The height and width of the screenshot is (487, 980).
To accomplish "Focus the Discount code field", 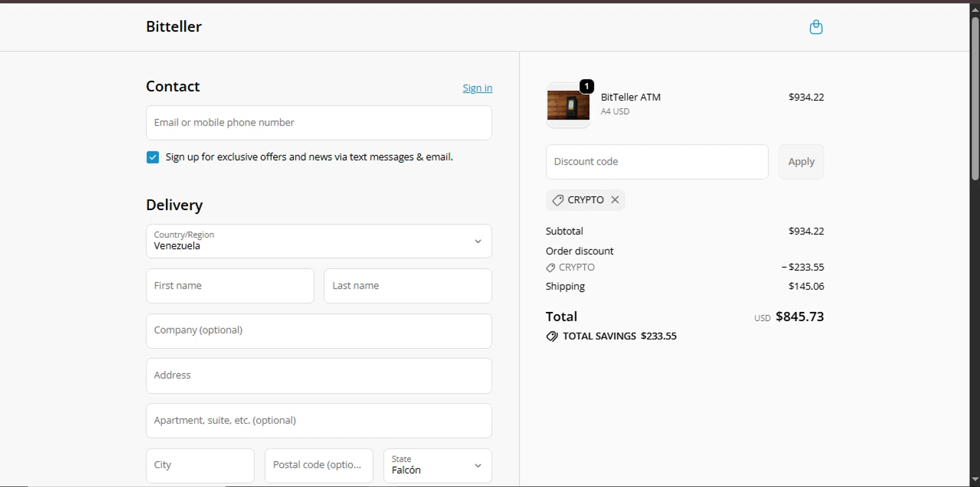I will point(657,162).
